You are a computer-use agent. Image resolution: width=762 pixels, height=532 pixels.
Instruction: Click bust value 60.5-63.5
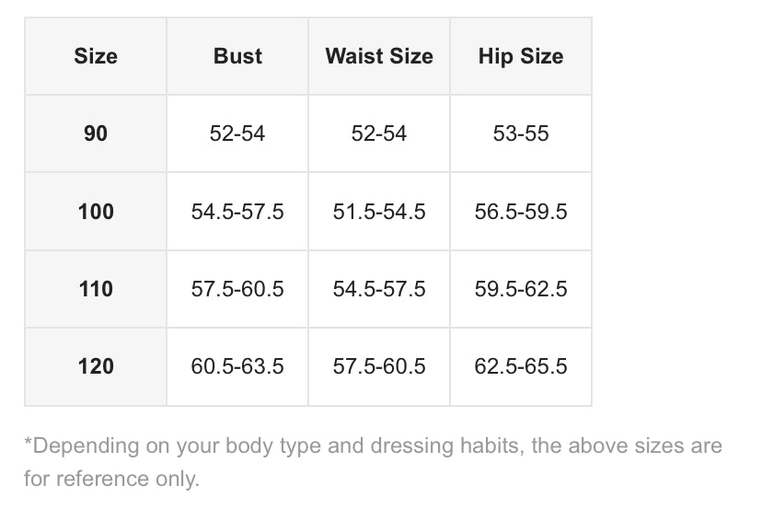[237, 366]
